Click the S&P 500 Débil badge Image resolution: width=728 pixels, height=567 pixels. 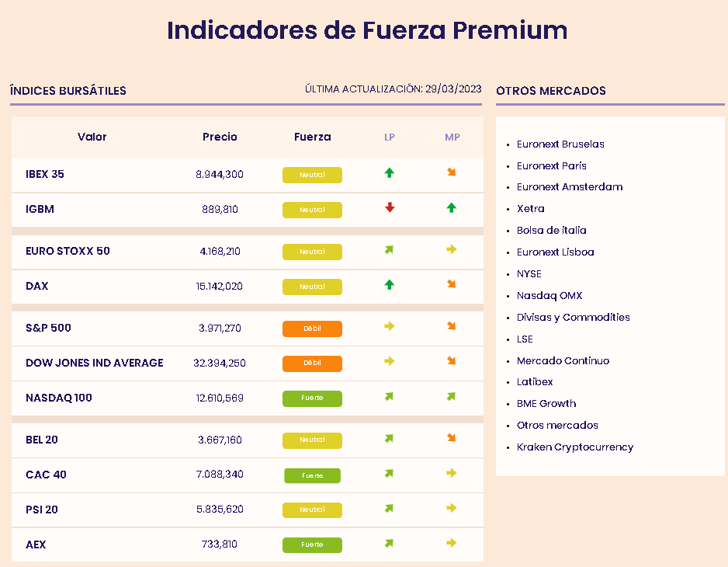[312, 329]
